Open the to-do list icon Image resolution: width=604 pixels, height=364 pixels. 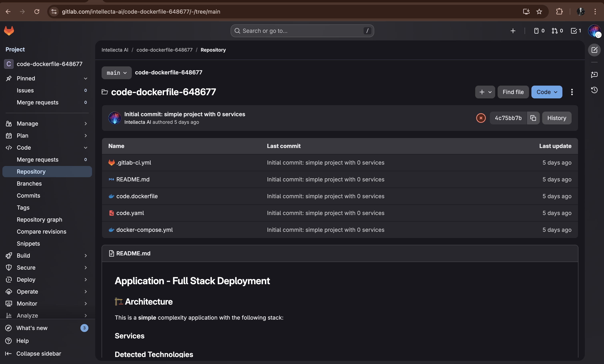tap(576, 31)
